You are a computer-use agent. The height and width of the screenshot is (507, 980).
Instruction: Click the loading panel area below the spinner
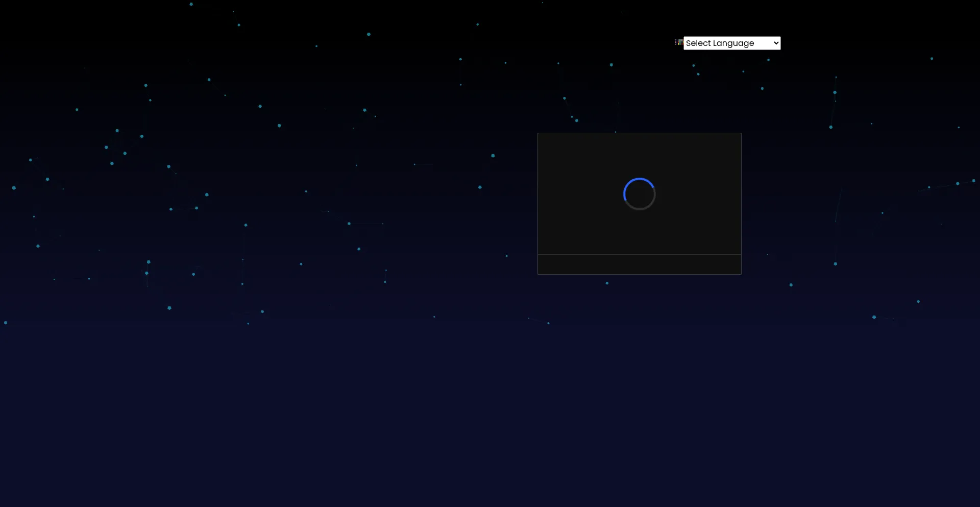tap(639, 232)
